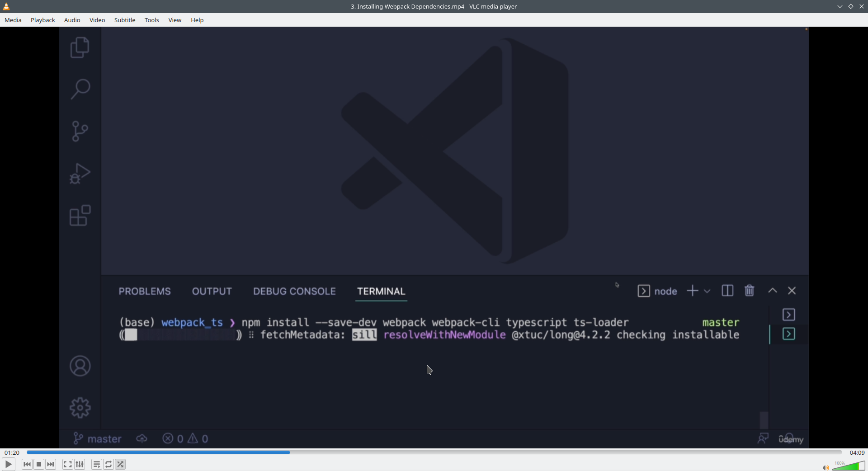Switch to the OUTPUT panel tab

tap(212, 292)
